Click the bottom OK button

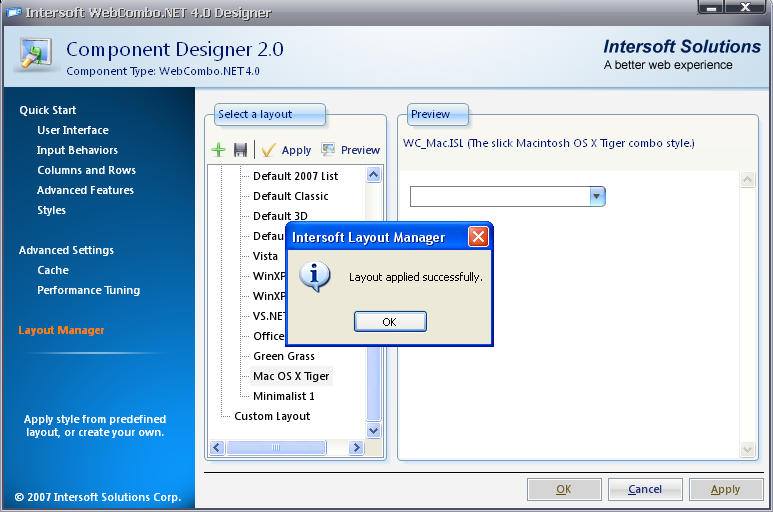(564, 489)
